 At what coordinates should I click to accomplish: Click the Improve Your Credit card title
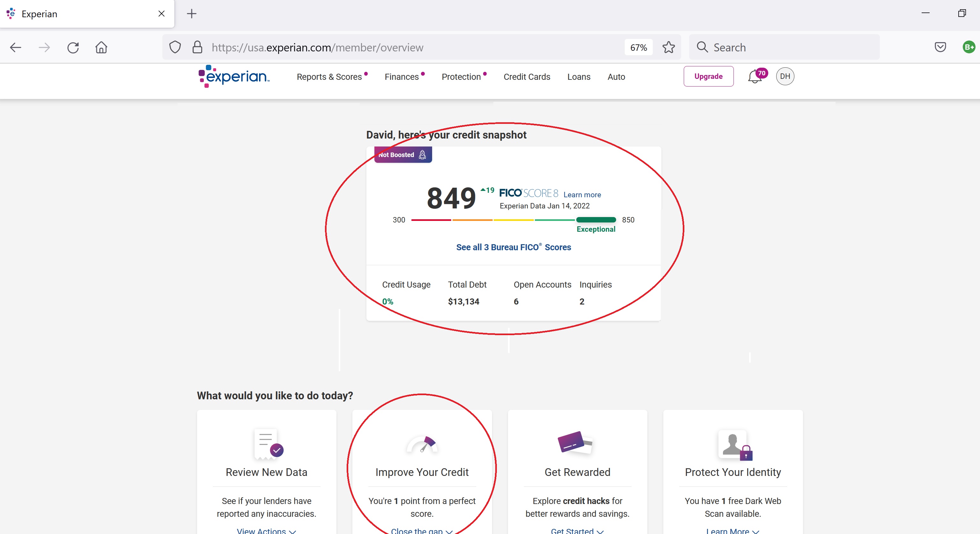coord(422,472)
